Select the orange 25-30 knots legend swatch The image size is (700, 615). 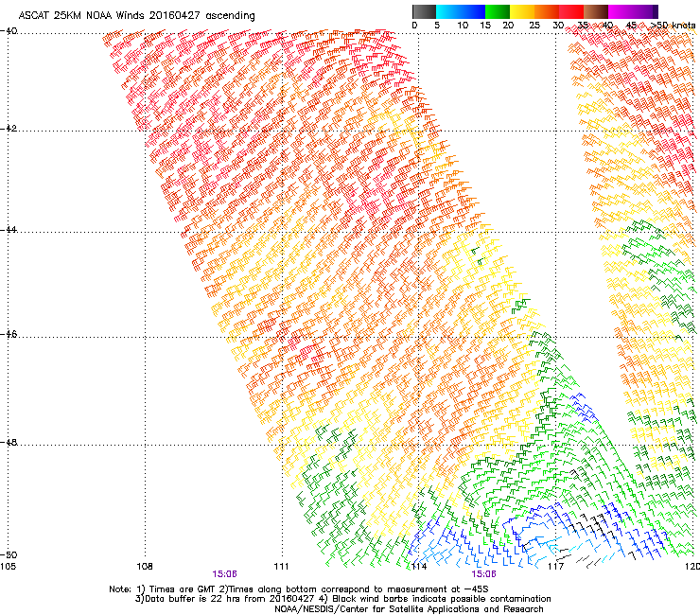tap(547, 11)
